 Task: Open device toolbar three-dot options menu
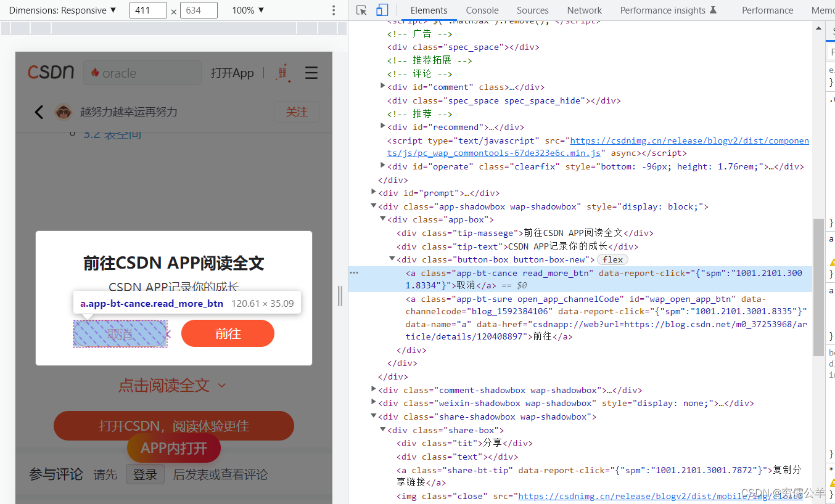click(x=334, y=10)
